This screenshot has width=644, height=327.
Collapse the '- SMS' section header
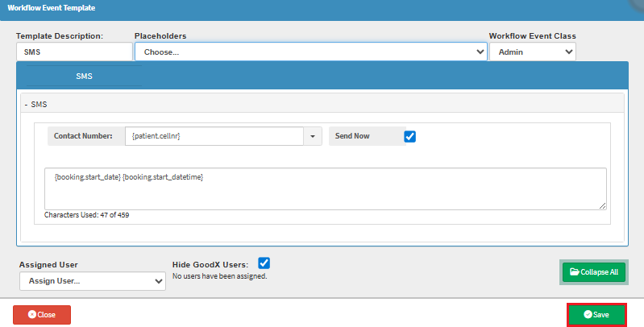coord(37,105)
